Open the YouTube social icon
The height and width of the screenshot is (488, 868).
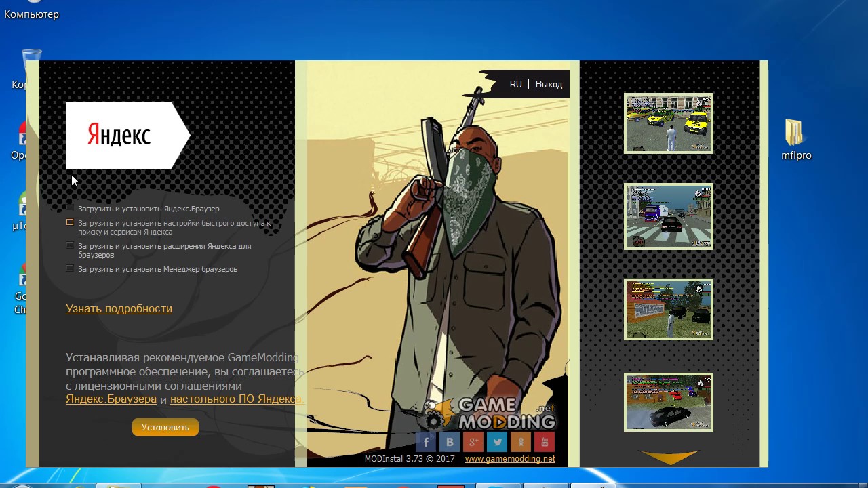coord(545,442)
